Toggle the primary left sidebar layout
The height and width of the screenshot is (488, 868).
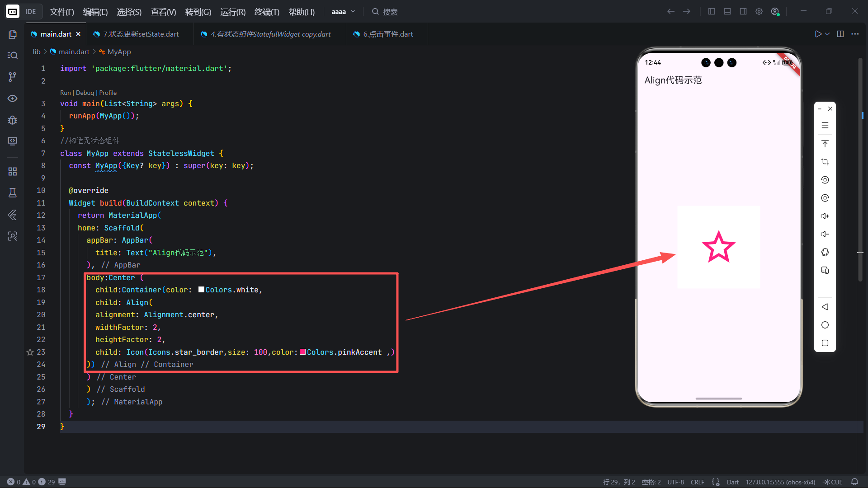[712, 12]
